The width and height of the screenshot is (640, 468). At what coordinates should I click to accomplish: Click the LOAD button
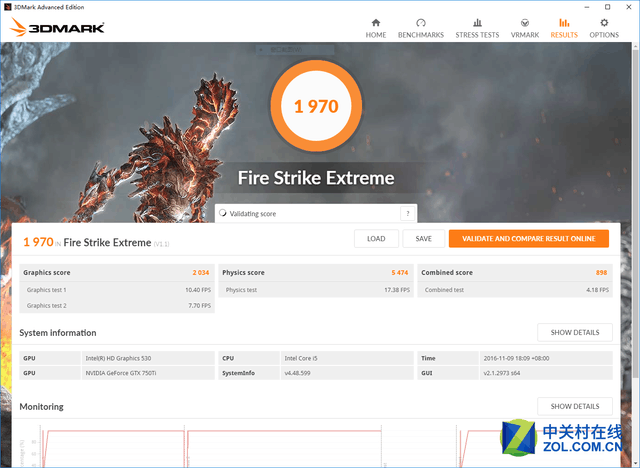(376, 239)
